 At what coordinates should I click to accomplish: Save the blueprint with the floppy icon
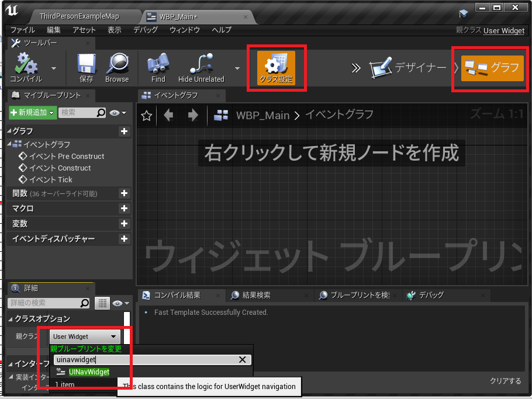coord(86,67)
